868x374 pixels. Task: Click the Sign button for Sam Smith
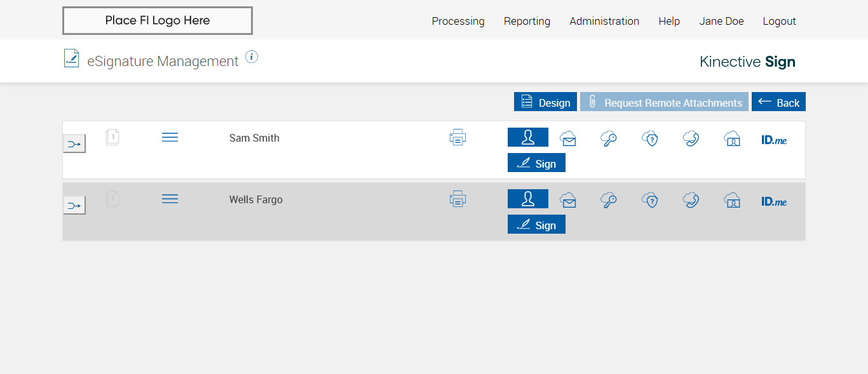536,163
